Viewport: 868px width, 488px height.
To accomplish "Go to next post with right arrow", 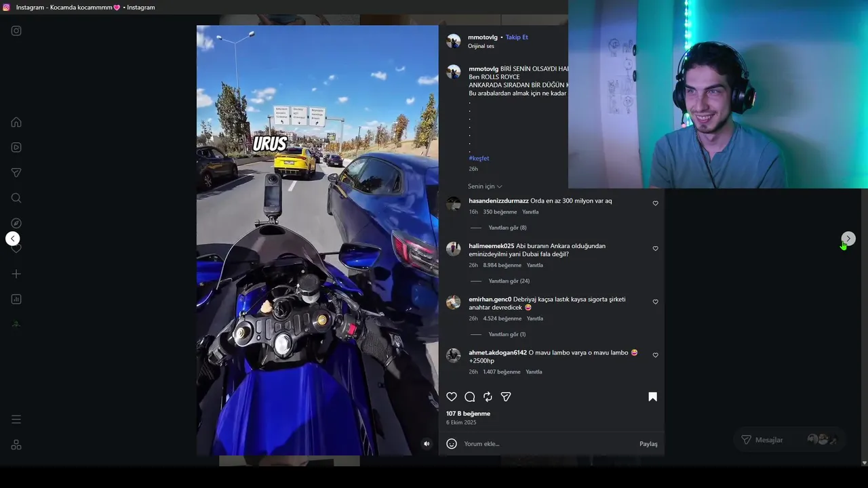I will click(x=848, y=239).
